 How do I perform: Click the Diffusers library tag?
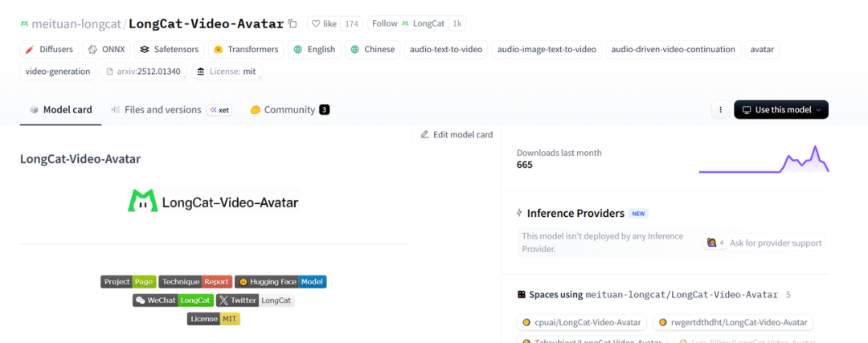[x=50, y=49]
